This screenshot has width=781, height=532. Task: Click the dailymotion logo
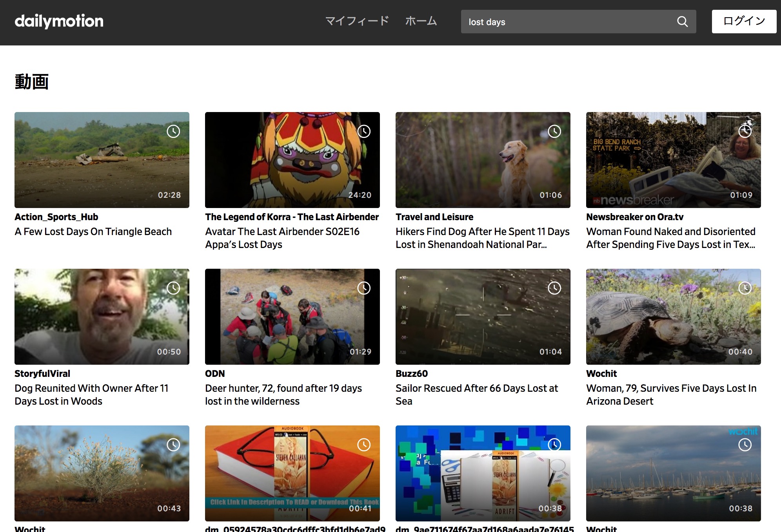tap(59, 21)
